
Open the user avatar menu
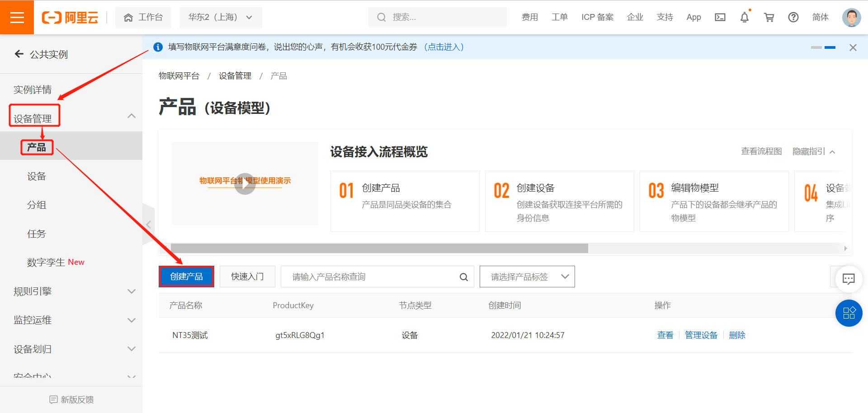[x=852, y=17]
